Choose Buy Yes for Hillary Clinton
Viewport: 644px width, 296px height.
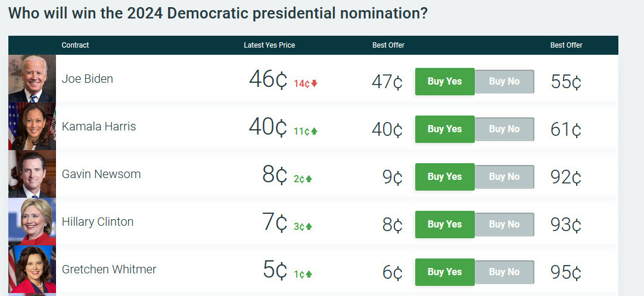[444, 225]
